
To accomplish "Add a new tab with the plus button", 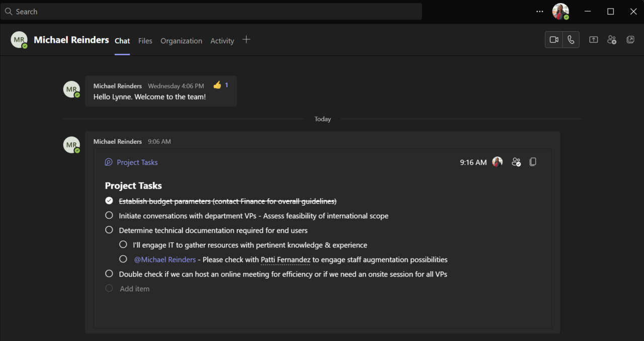I will (x=246, y=39).
